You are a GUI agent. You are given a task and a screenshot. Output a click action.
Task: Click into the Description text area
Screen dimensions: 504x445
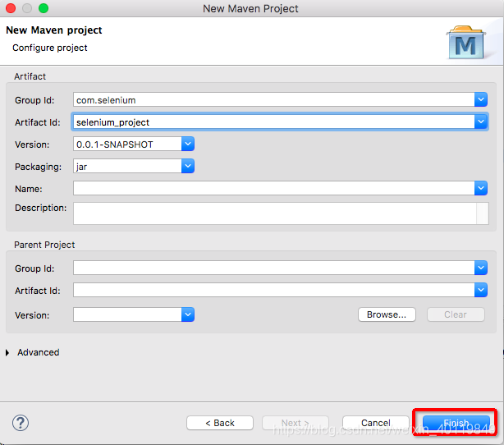pyautogui.click(x=275, y=213)
